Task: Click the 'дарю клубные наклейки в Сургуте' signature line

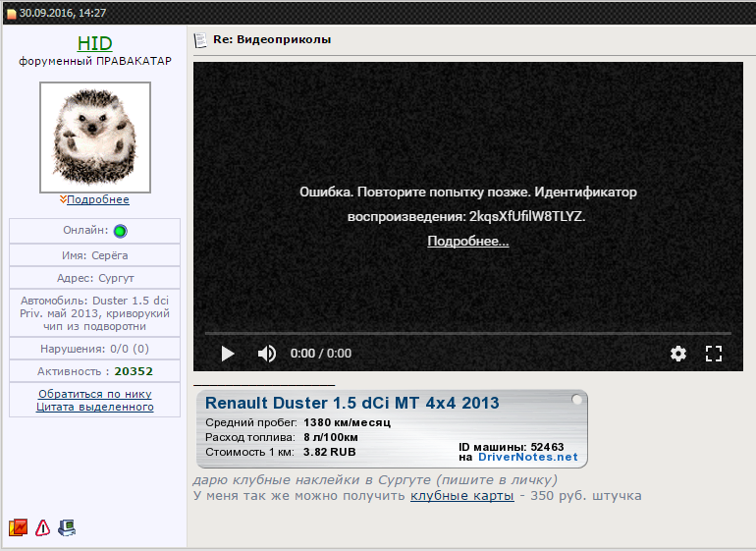Action: coord(376,480)
